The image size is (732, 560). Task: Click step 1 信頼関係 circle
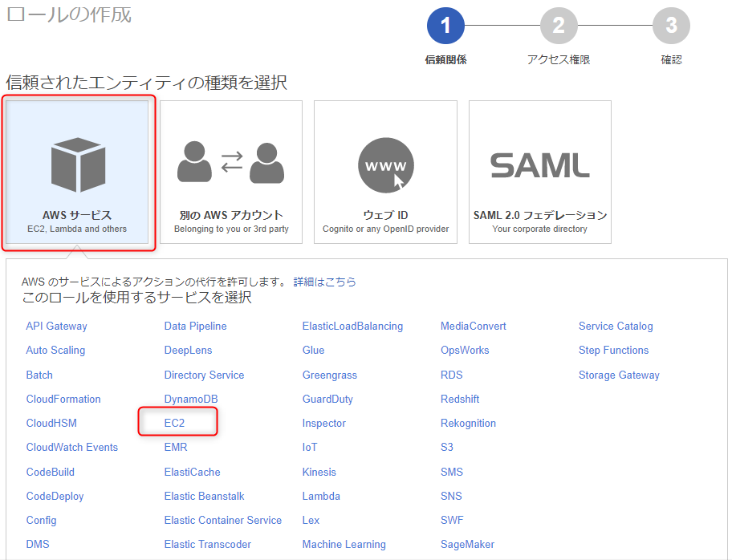445,26
